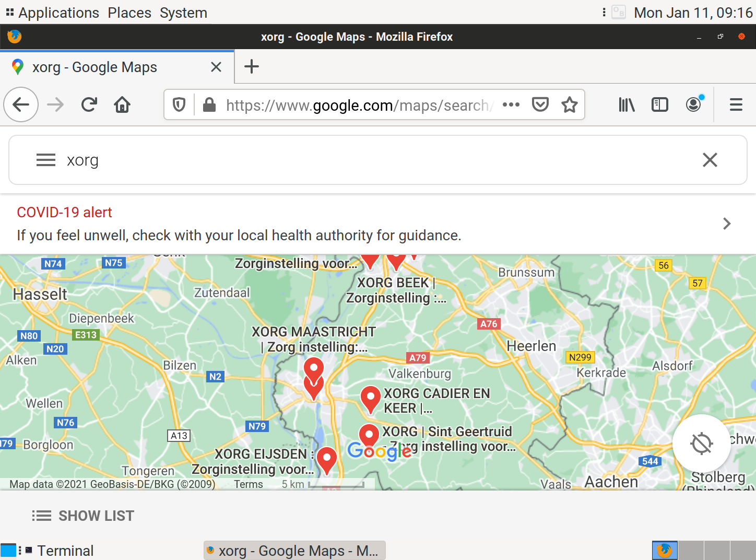Open the Google Maps side menu
The height and width of the screenshot is (560, 756).
(x=46, y=160)
